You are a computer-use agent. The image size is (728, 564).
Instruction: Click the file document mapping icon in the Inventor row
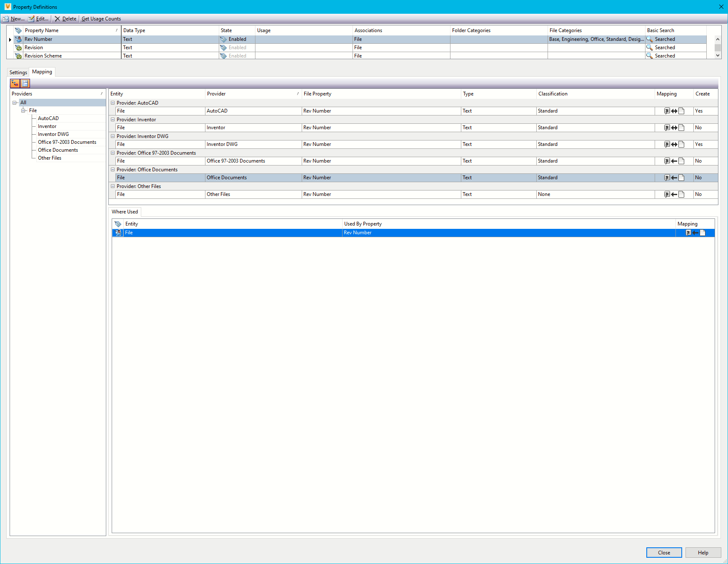pos(681,127)
